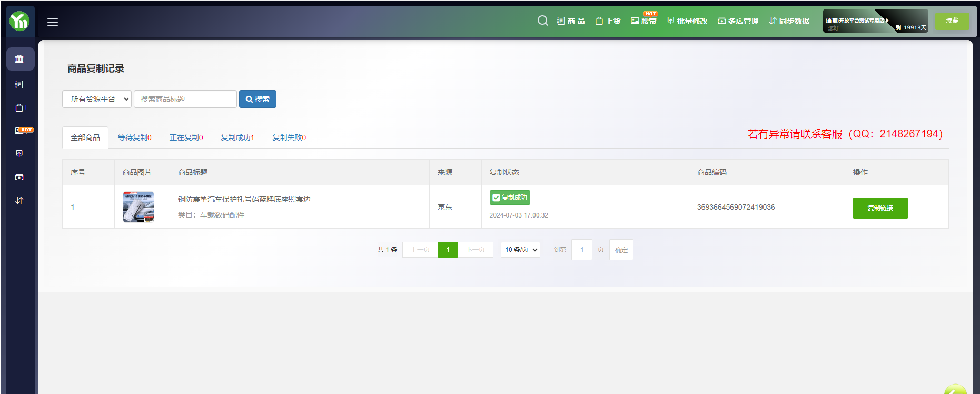Click the multi-store sidebar icon
Image resolution: width=980 pixels, height=394 pixels.
pos(19,177)
